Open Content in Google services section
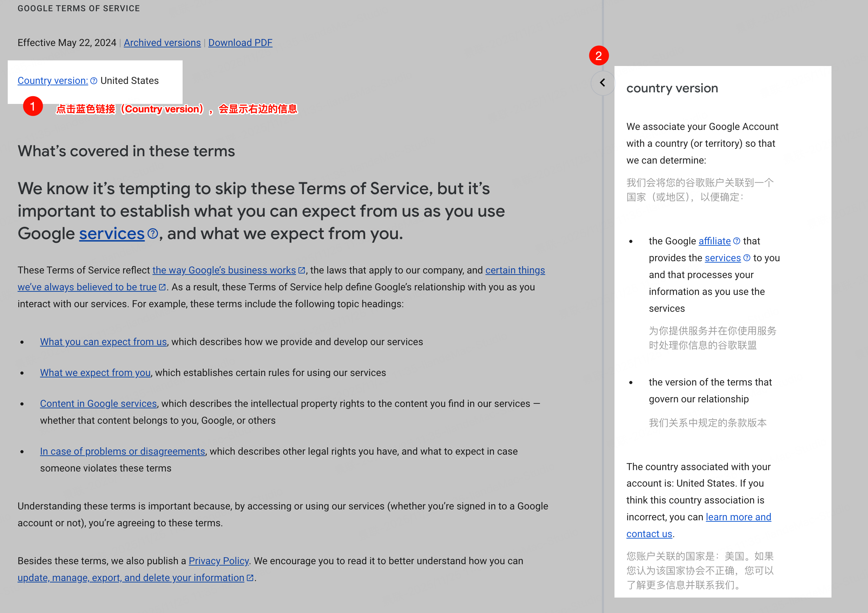Viewport: 868px width, 613px height. pyautogui.click(x=98, y=404)
